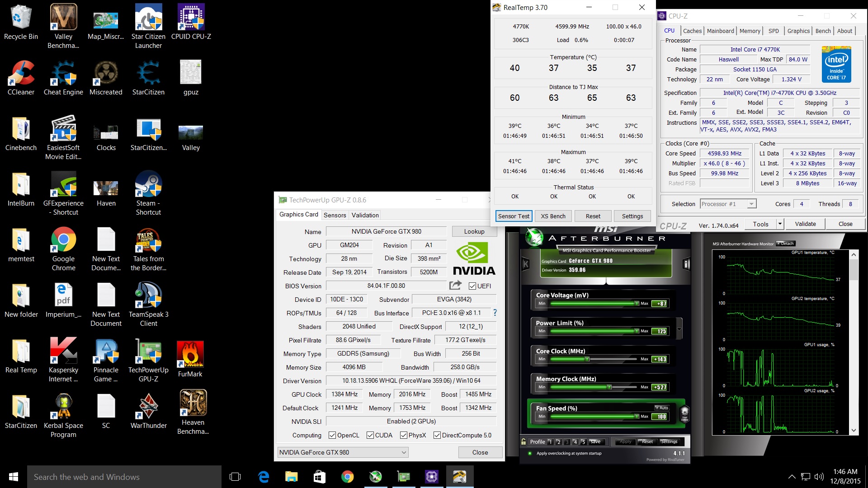Toggle the PhysX checkbox

pos(404,435)
